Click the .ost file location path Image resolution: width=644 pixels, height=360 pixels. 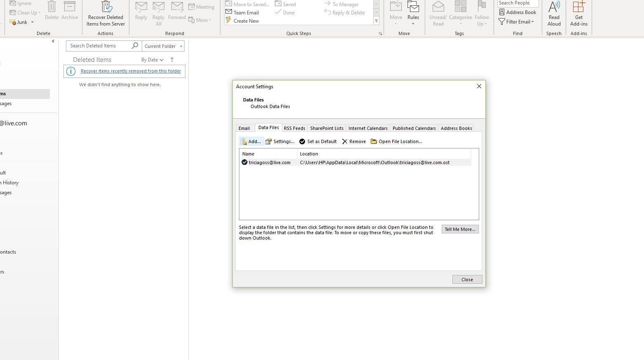tap(375, 162)
